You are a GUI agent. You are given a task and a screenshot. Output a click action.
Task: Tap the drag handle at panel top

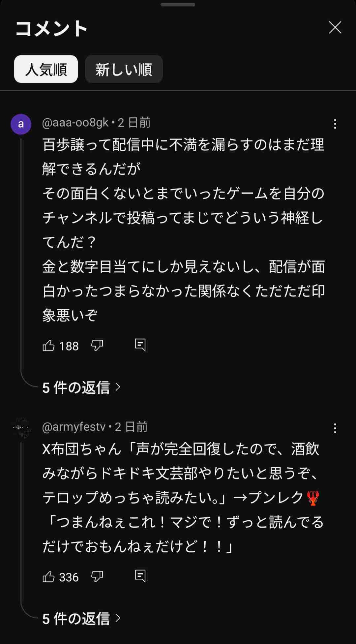point(178,5)
